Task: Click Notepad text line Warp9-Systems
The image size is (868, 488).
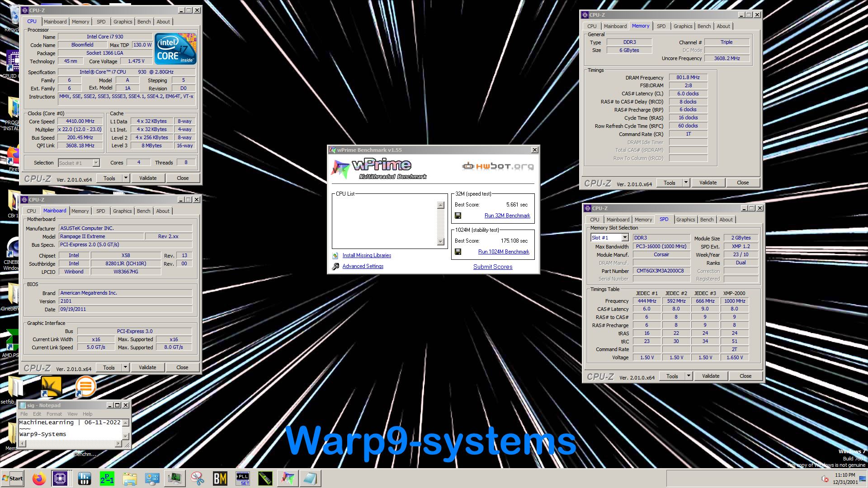Action: (x=42, y=434)
